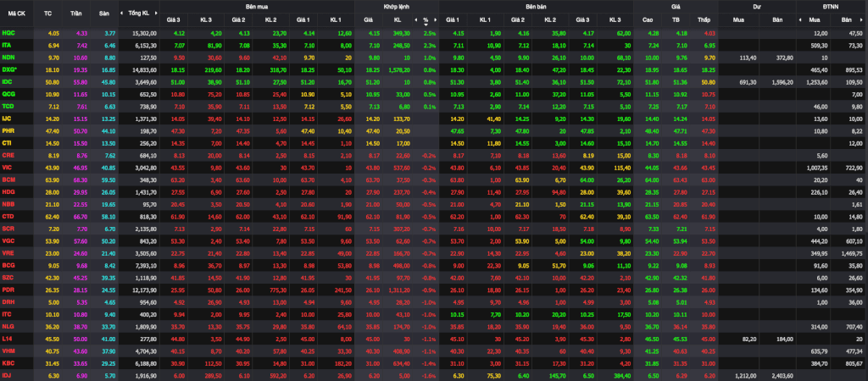The height and width of the screenshot is (381, 868).
Task: Click DXG total volume 14,833,60
Action: tap(145, 69)
